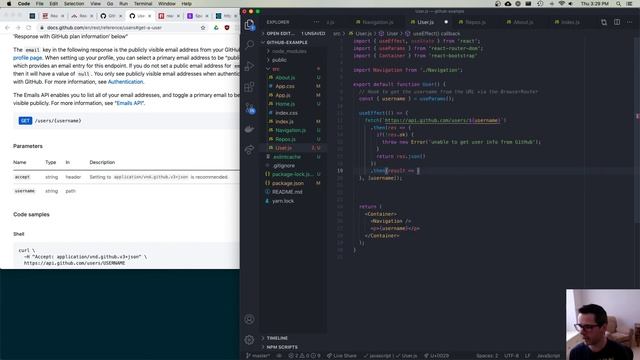Open the Terminal menu in menu bar
Screen dimensions: 640x360
point(143,4)
